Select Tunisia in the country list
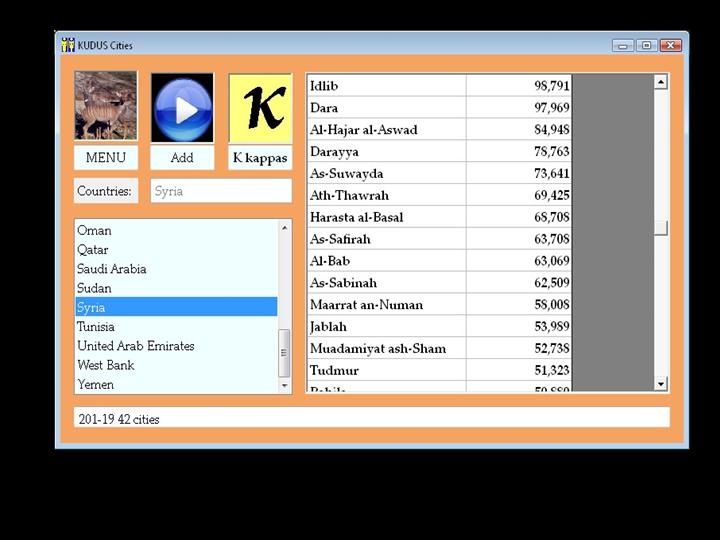Screen dimensions: 720x540 (96, 327)
